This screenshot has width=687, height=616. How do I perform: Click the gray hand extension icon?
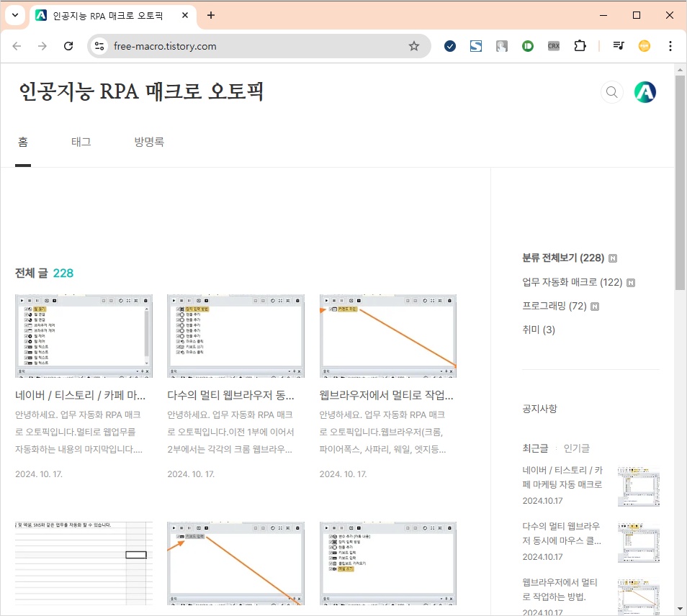tap(502, 46)
